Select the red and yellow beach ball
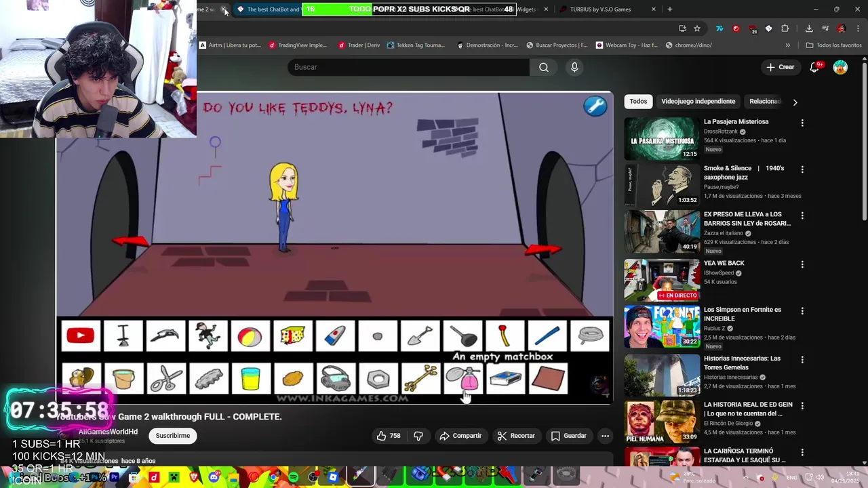The image size is (868, 488). (x=250, y=335)
